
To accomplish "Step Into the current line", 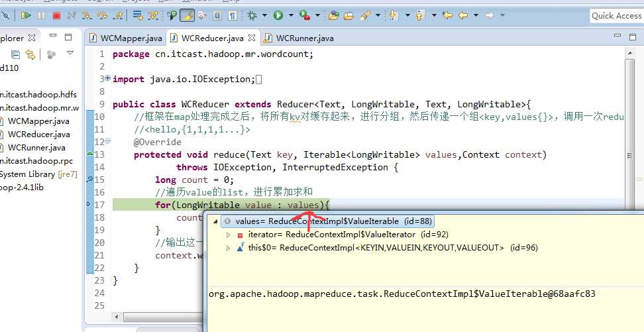I will click(x=87, y=16).
